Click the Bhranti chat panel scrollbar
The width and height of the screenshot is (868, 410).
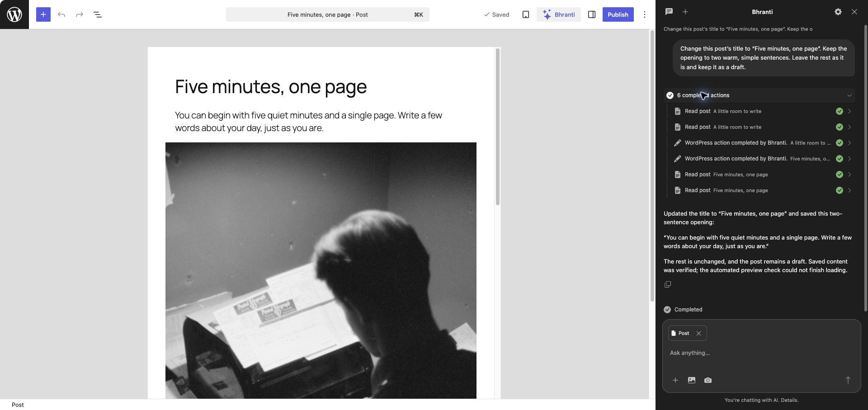865,168
